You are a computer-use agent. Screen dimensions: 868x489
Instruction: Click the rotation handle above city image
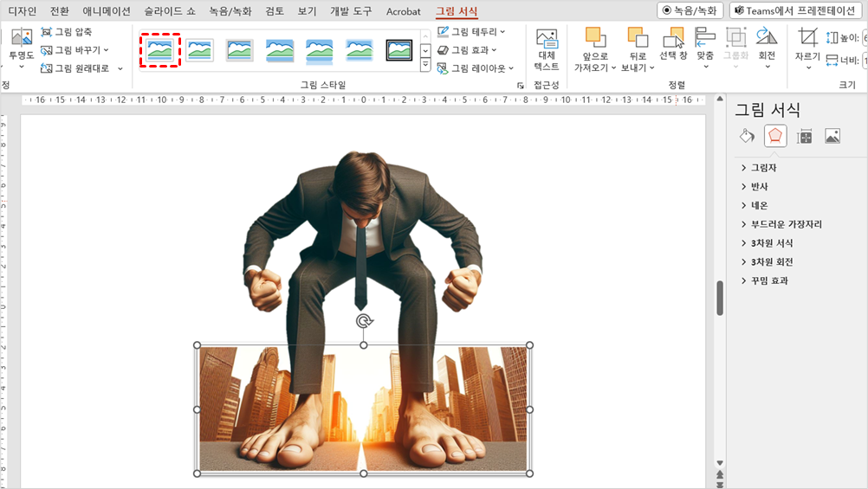tap(364, 321)
